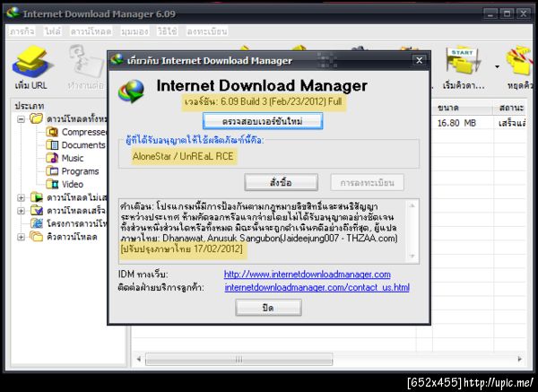Click the AloneStar / UnREaL RCE licensee text
The width and height of the screenshot is (538, 392).
(x=183, y=156)
